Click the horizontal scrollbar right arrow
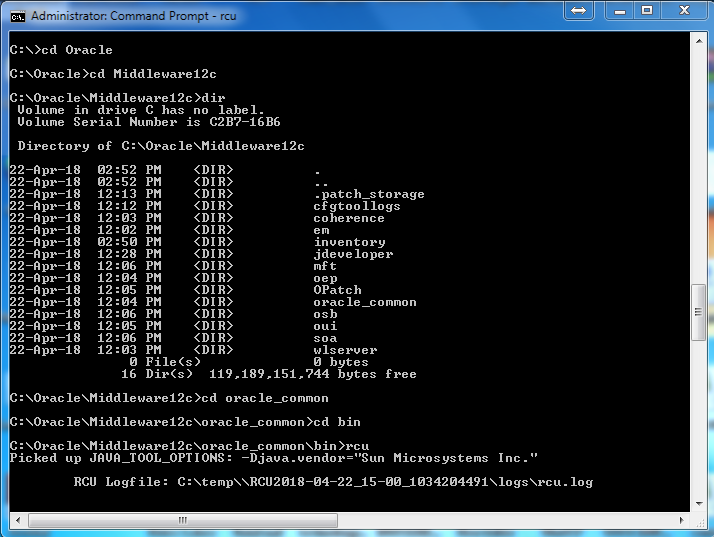This screenshot has width=714, height=537. (x=682, y=520)
